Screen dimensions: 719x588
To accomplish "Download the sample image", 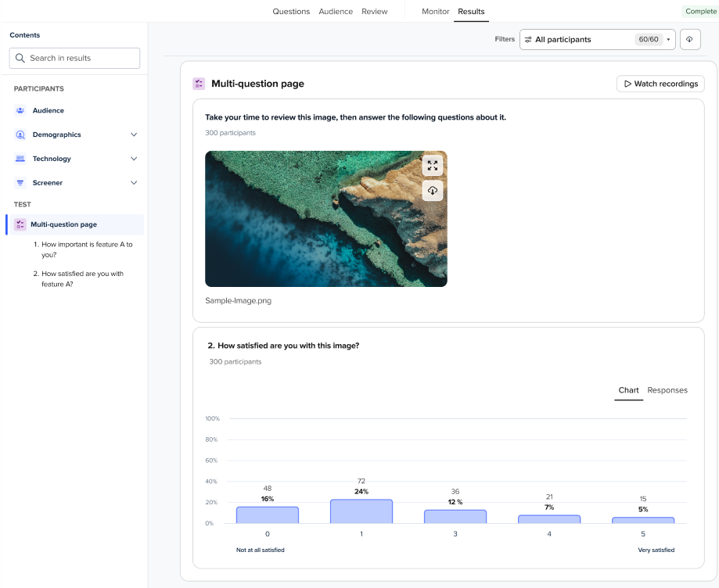I will [x=433, y=191].
